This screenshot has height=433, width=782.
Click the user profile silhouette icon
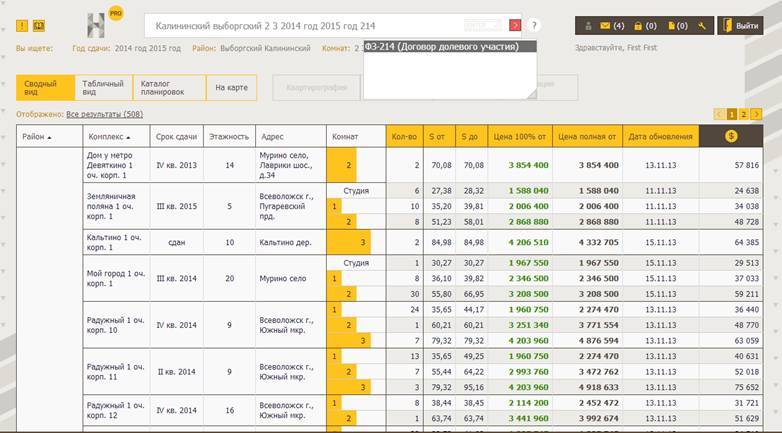coord(588,26)
